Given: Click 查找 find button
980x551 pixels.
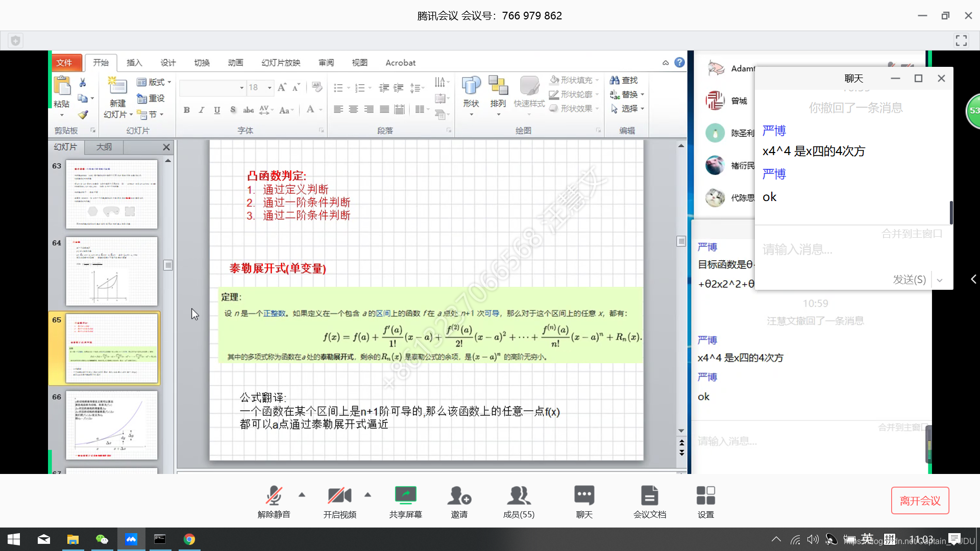Looking at the screenshot, I should click(624, 80).
